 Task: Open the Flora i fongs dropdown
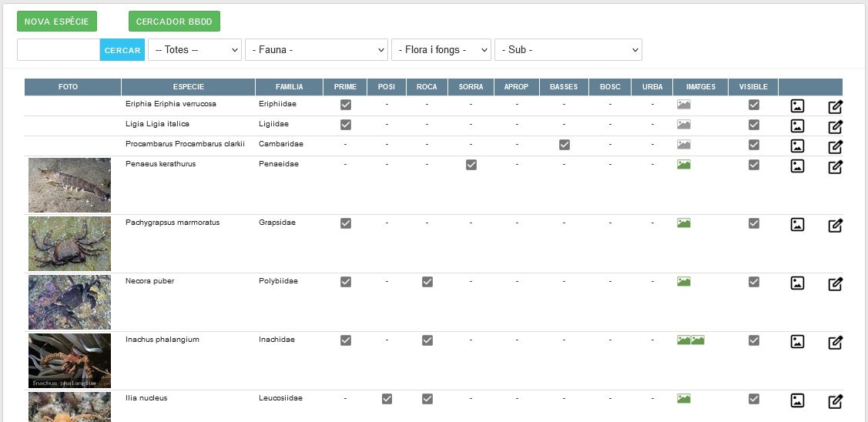point(441,50)
